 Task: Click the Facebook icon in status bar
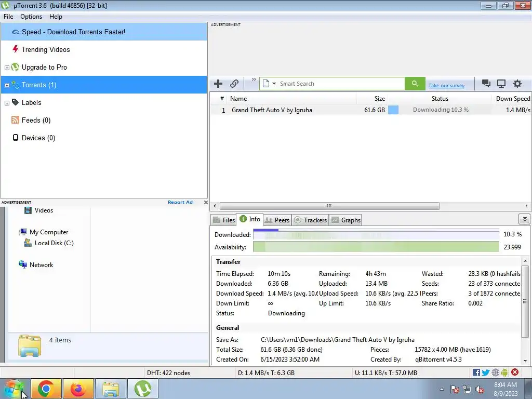(x=476, y=373)
